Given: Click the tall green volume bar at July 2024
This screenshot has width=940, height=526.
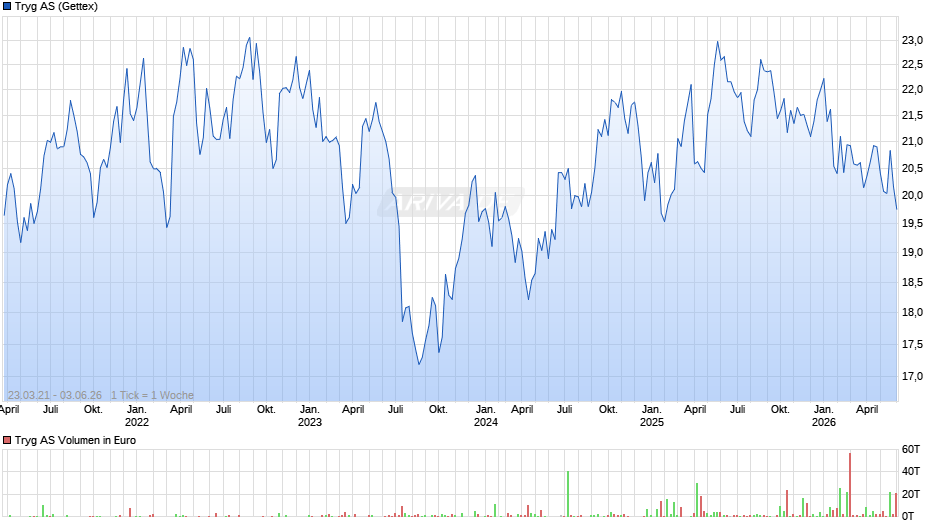Looking at the screenshot, I should tap(568, 494).
